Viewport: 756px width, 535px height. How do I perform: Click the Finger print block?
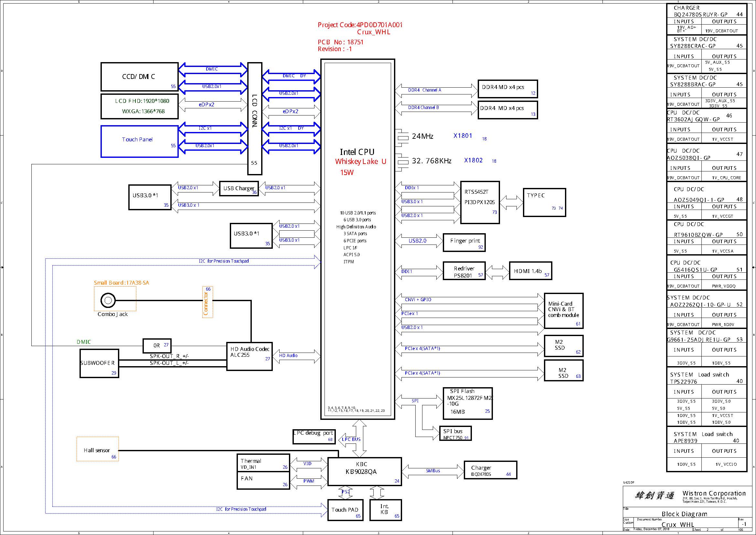464,243
